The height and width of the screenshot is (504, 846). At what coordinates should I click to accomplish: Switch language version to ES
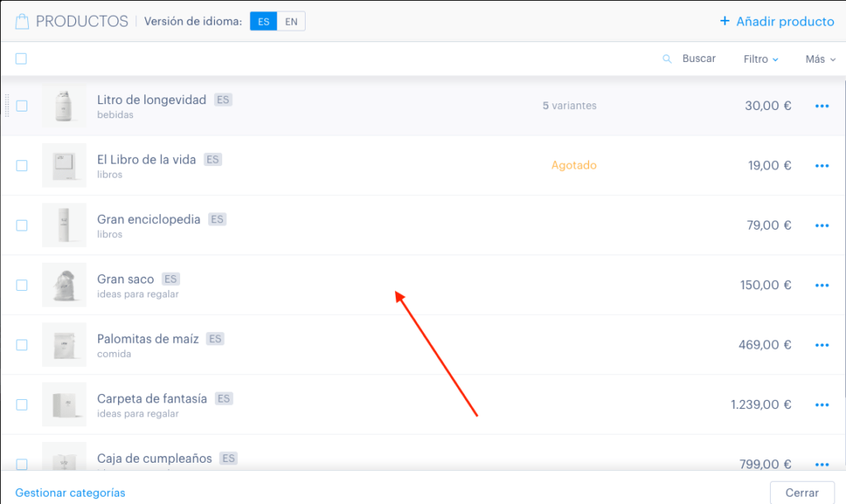pos(264,21)
